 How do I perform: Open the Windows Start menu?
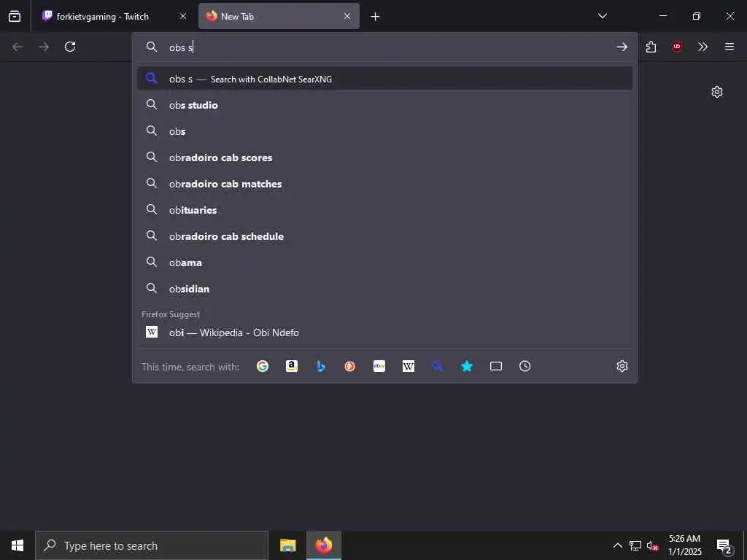pos(18,545)
